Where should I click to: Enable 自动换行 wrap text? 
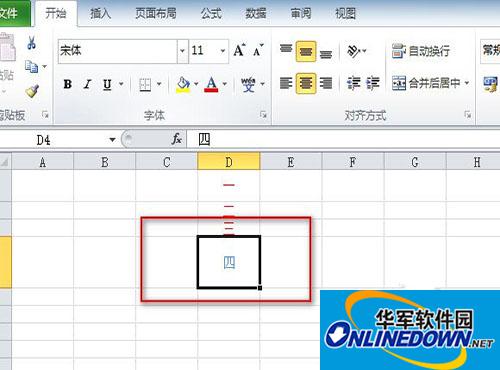coord(421,51)
